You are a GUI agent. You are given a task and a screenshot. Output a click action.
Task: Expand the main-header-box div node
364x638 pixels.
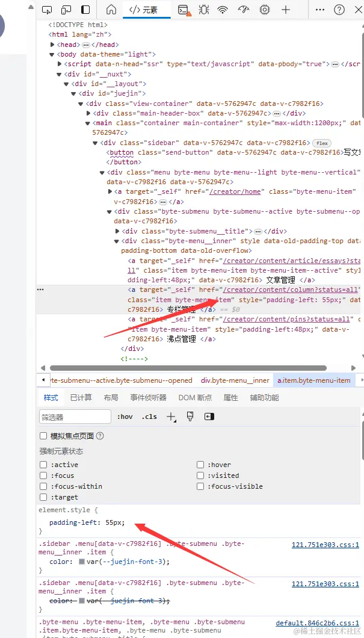click(x=88, y=114)
